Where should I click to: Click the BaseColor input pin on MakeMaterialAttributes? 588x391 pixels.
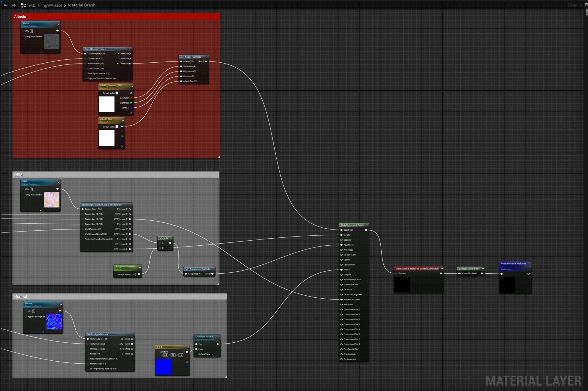pos(341,230)
